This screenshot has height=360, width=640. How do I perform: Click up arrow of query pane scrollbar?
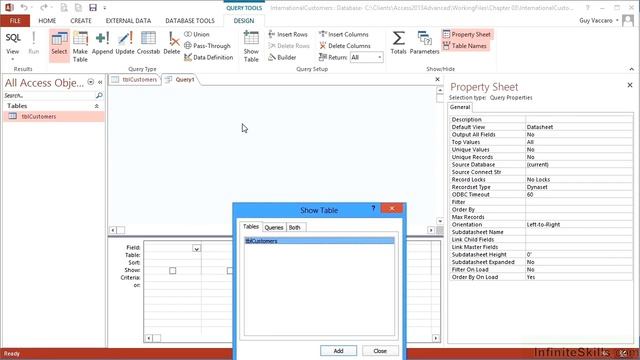[440, 90]
